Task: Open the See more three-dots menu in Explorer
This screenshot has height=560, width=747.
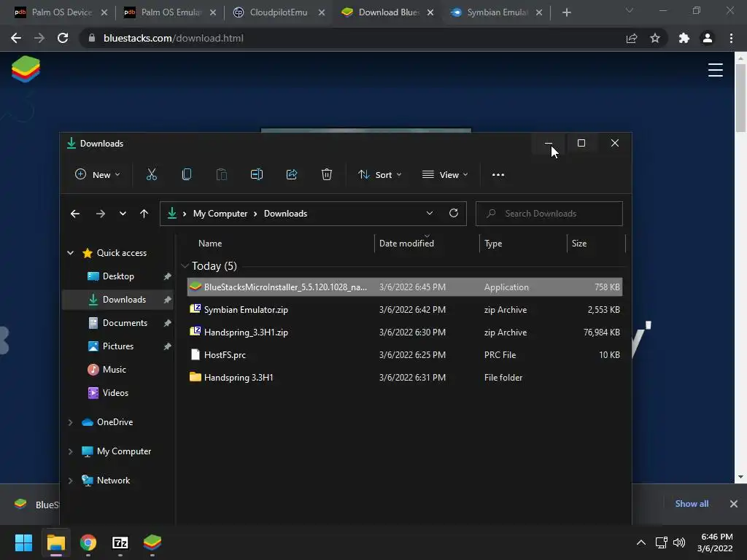Action: tap(498, 175)
